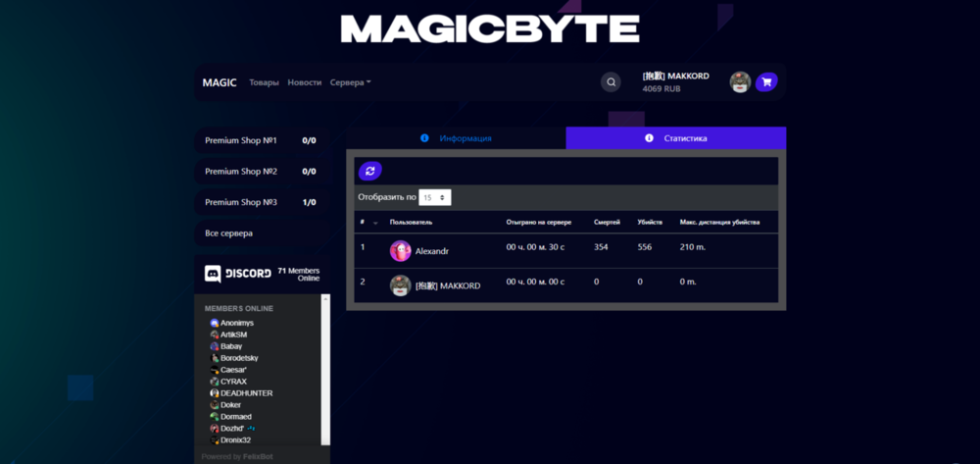Click the purple refresh statistics icon

tap(370, 171)
